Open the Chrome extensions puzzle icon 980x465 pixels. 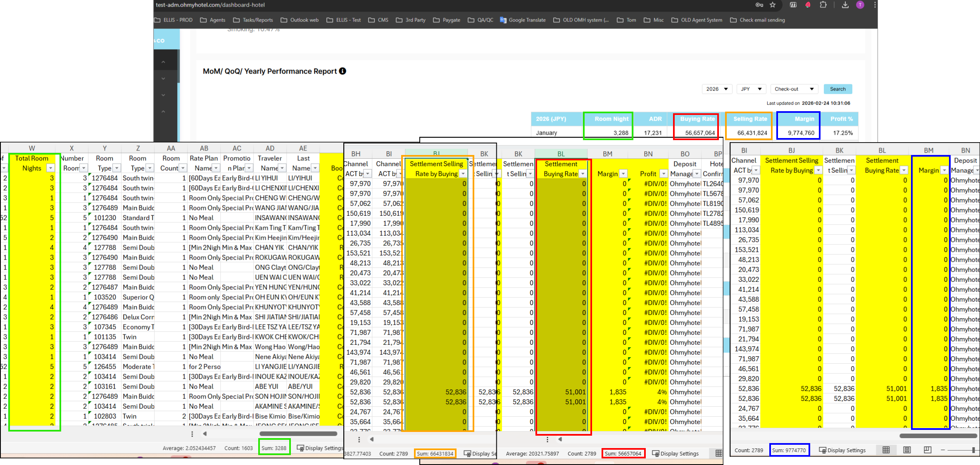823,5
